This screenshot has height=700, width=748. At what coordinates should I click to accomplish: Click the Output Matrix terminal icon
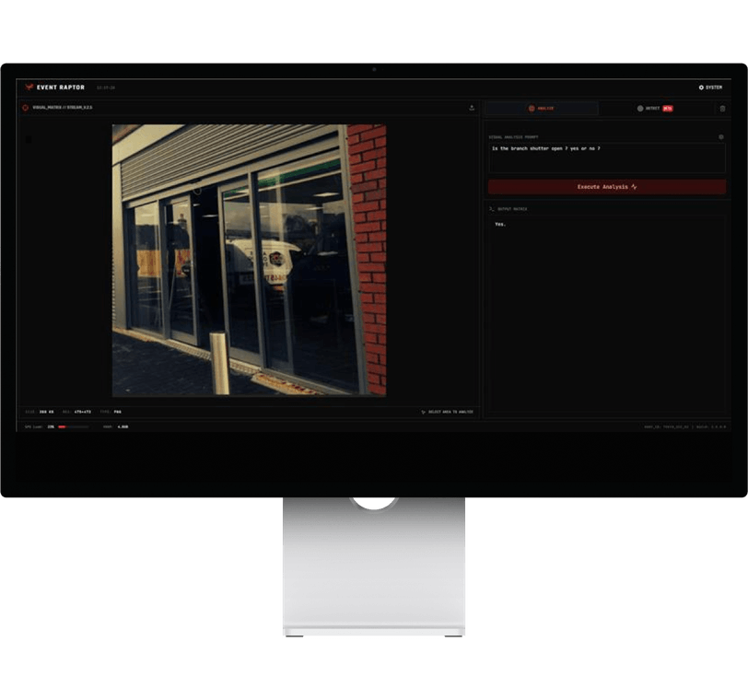click(x=491, y=209)
